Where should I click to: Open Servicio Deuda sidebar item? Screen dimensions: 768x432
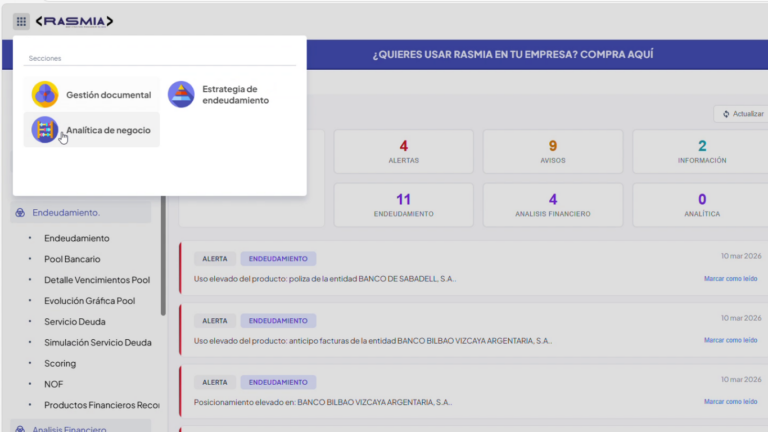coord(75,322)
